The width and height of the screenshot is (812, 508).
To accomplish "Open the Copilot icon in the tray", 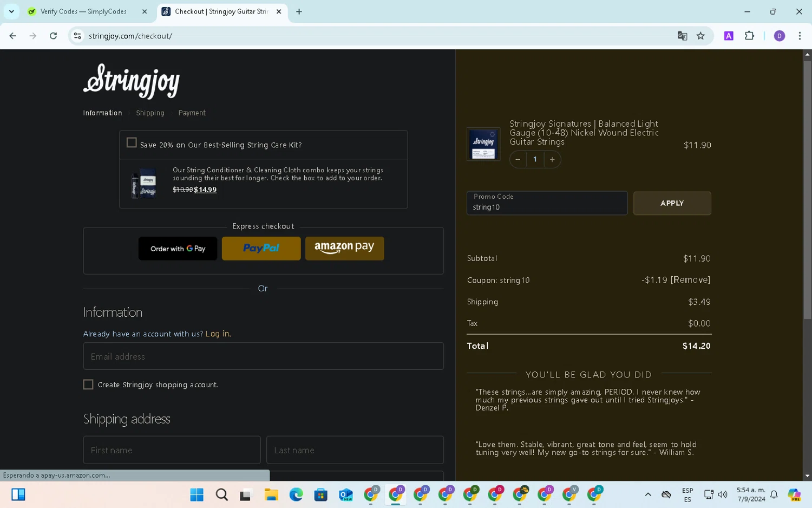I will 794,494.
